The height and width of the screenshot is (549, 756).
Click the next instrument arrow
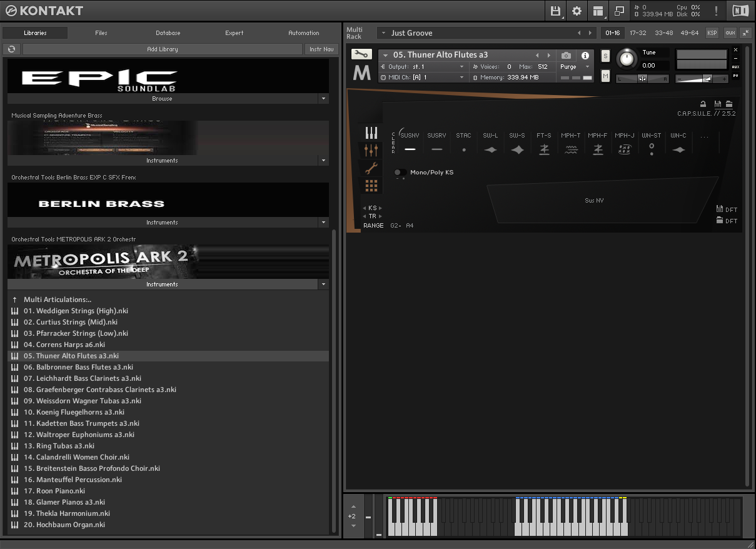tap(549, 55)
